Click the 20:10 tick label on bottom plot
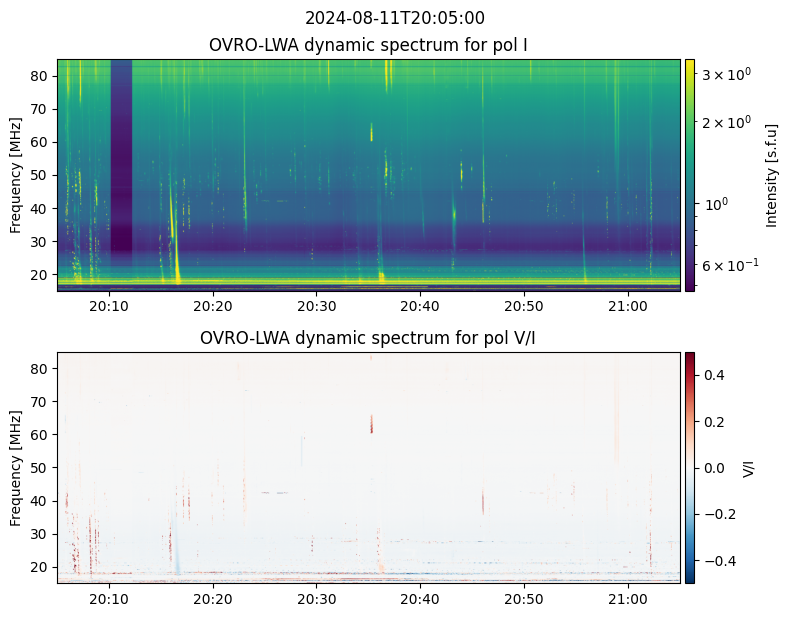 pos(109,599)
